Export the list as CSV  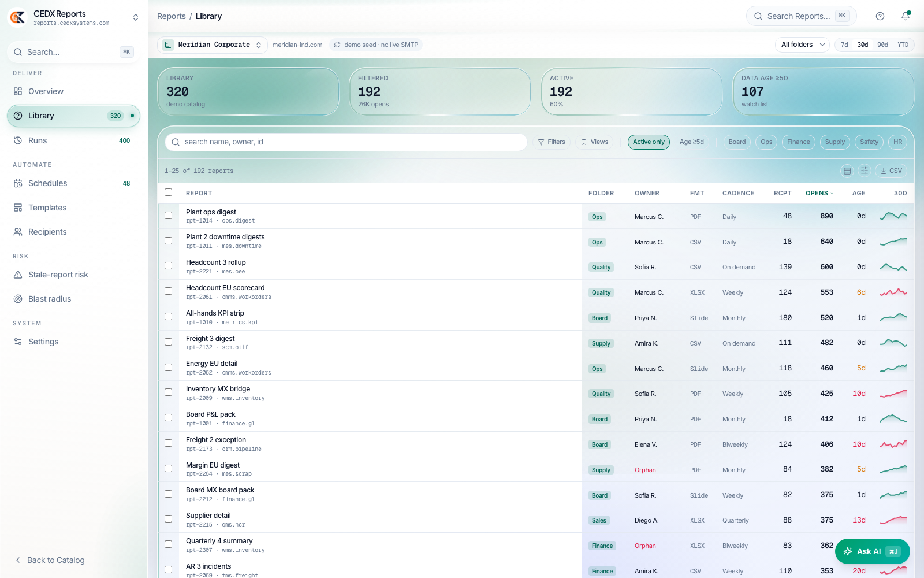pos(891,171)
